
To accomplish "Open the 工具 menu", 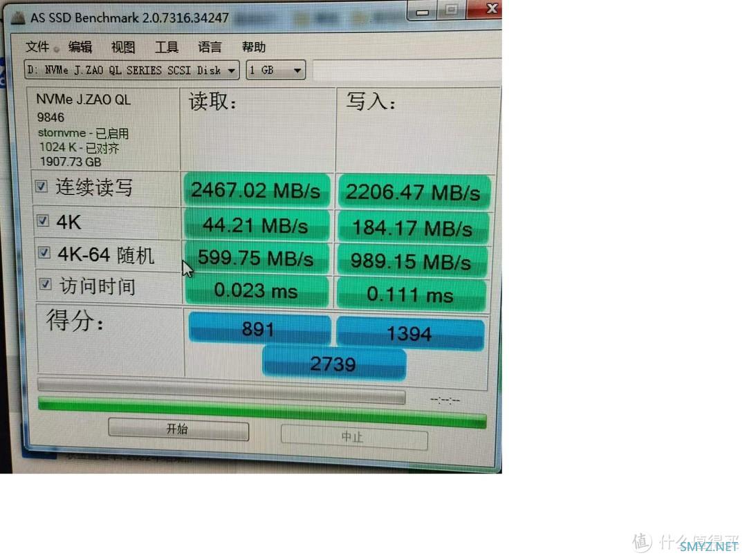I will 166,47.
